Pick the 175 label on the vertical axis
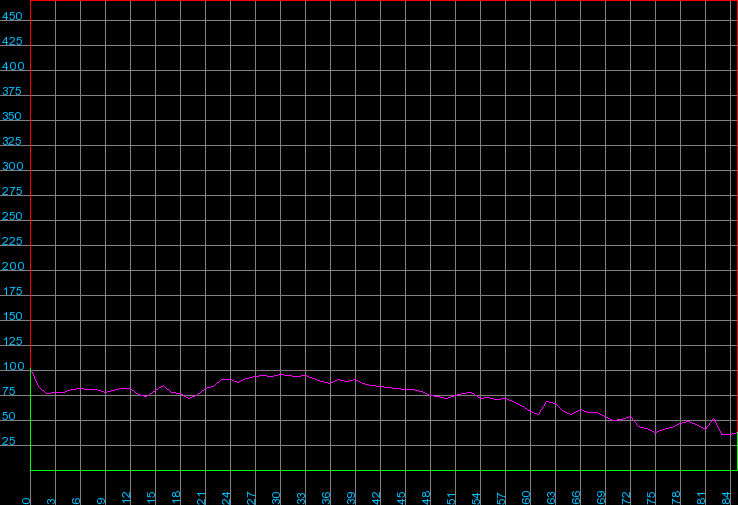 tap(12, 291)
